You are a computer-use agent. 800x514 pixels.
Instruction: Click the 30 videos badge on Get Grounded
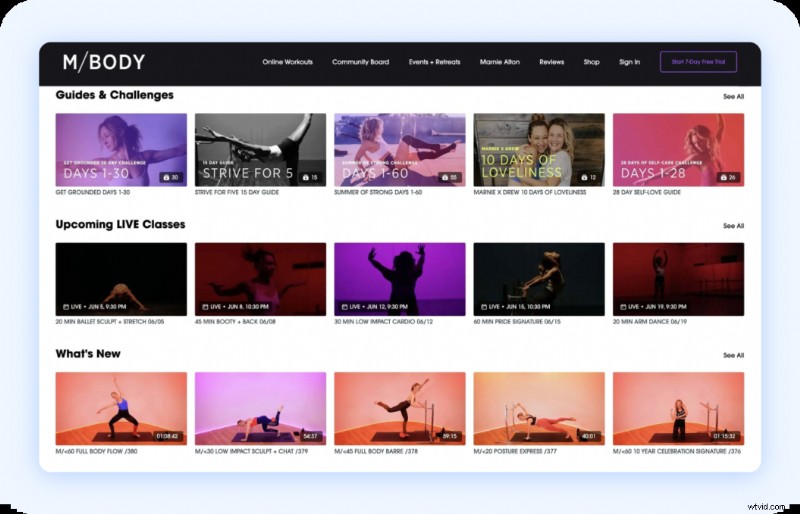(x=171, y=177)
